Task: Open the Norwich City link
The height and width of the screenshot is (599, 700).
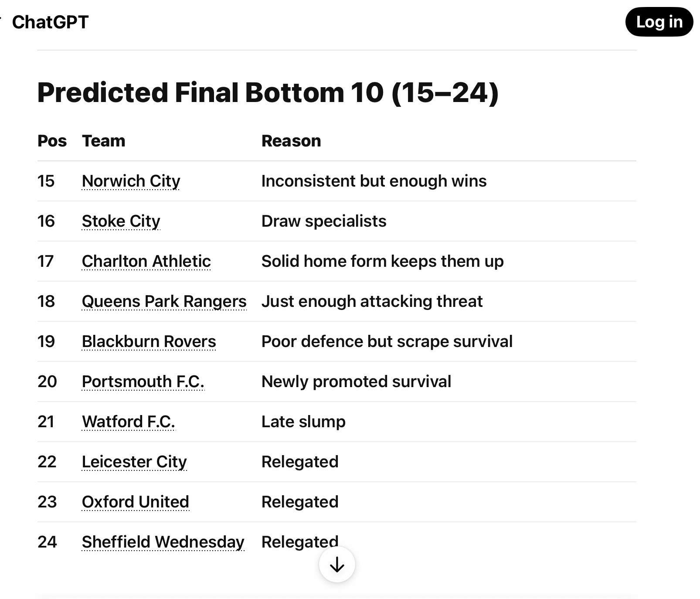Action: click(x=131, y=181)
